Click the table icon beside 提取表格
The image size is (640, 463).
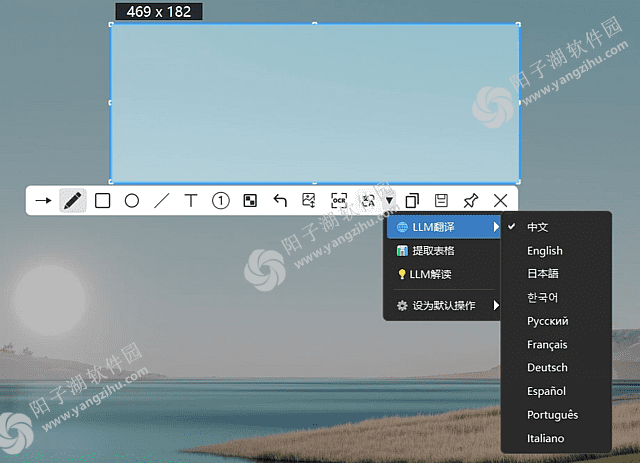pos(402,251)
